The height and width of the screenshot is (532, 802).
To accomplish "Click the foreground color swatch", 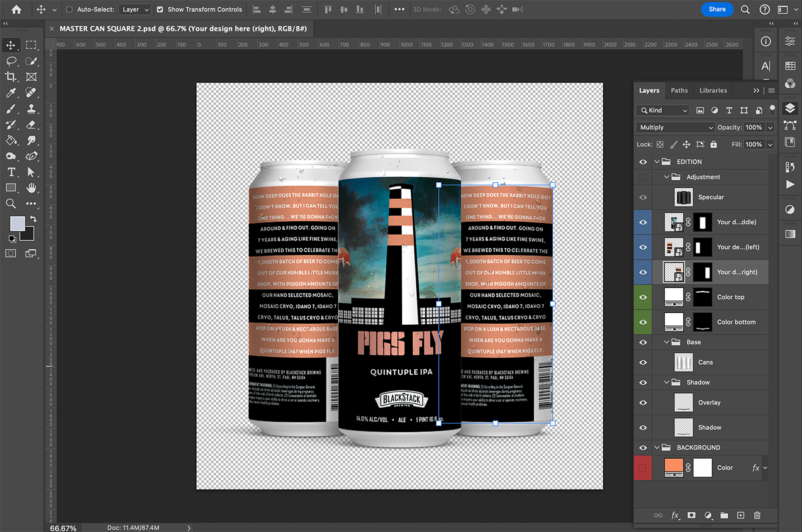I will coord(16,223).
